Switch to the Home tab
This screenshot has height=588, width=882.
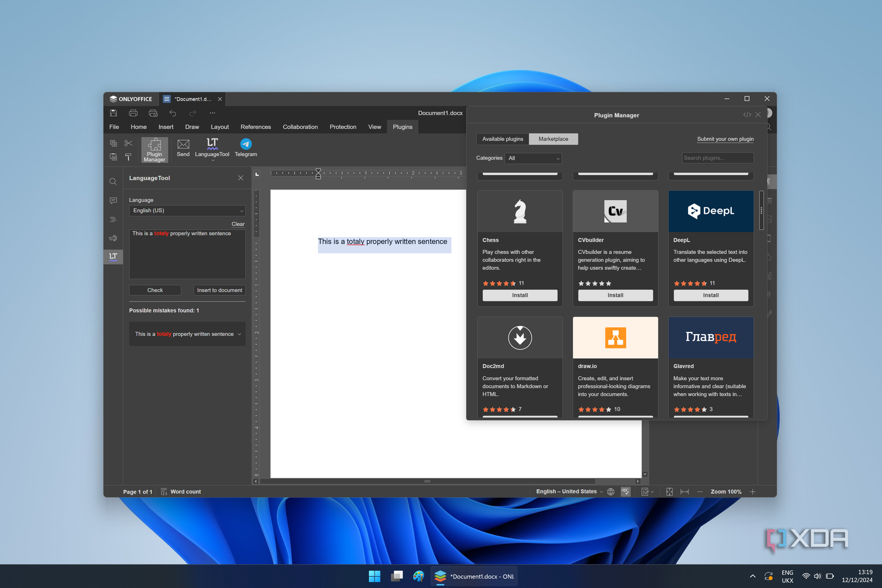point(138,127)
